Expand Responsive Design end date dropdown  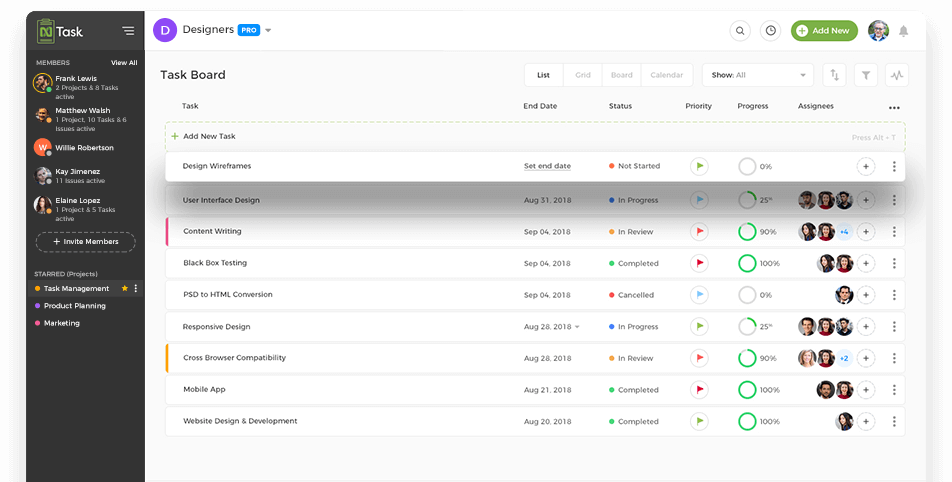[577, 327]
